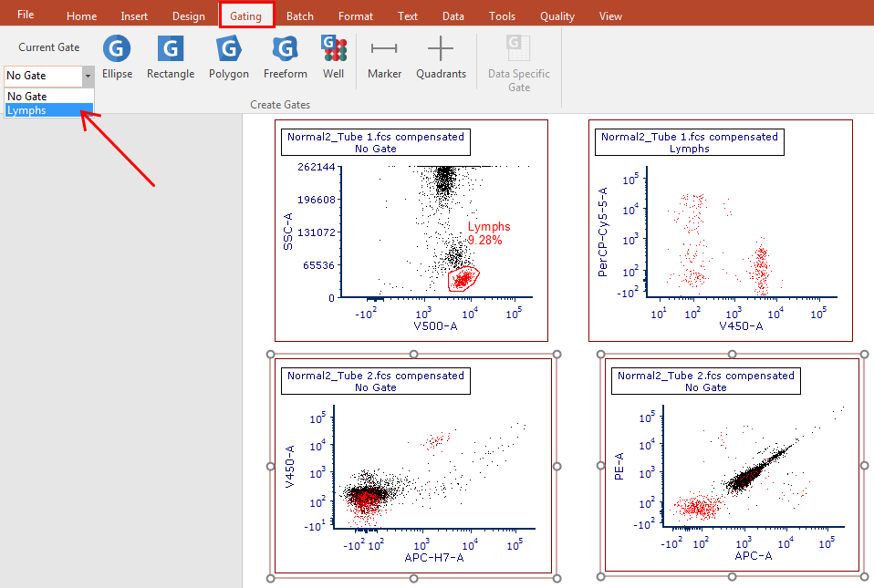Select the Rectangle gate tool

tap(171, 57)
